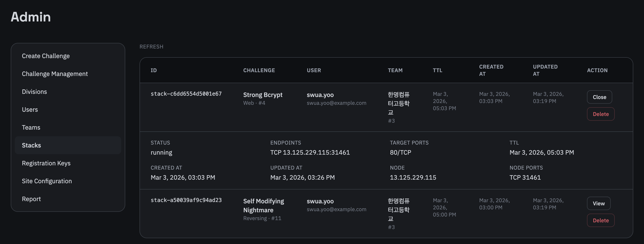This screenshot has width=644, height=244.
Task: Select the Strong Bcrypt challenge name
Action: tap(263, 95)
